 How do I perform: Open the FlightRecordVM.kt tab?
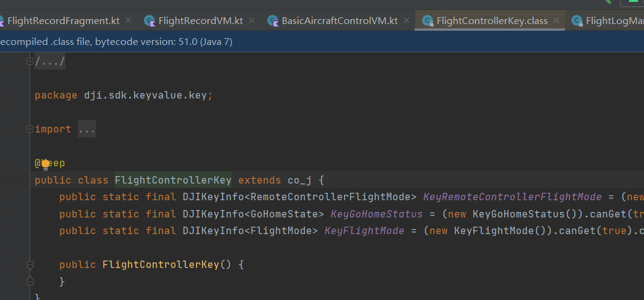200,20
